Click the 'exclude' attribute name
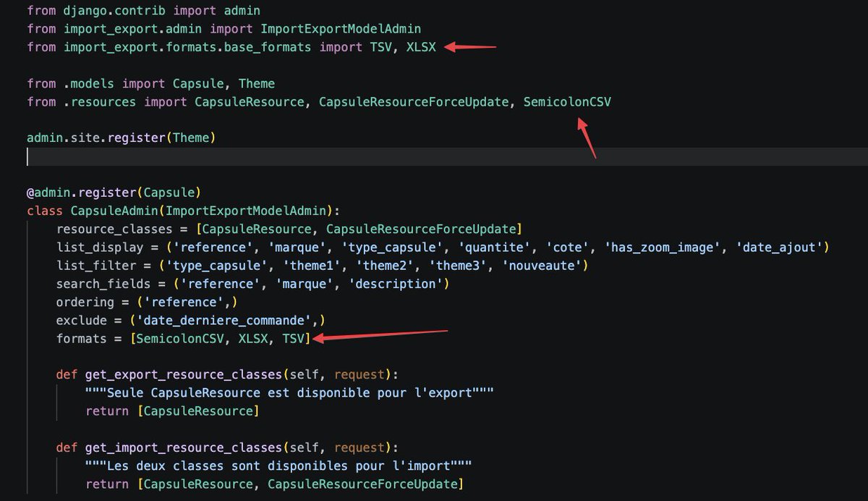 (82, 320)
